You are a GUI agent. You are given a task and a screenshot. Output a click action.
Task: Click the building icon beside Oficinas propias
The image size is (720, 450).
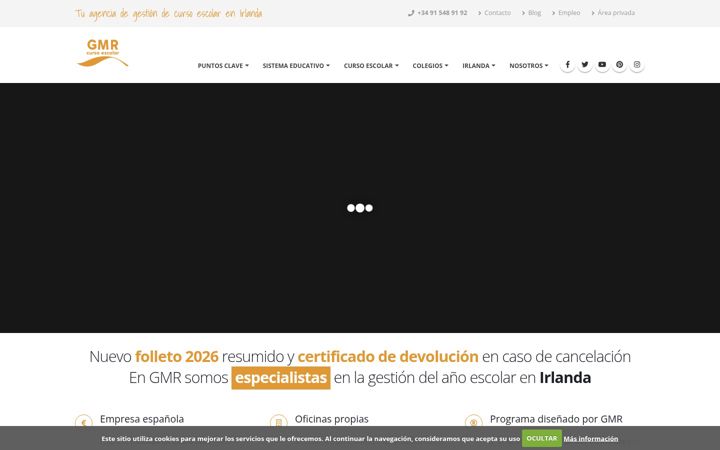(279, 422)
